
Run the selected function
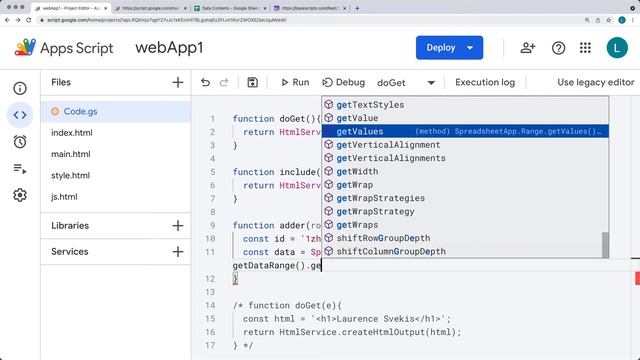pos(295,82)
